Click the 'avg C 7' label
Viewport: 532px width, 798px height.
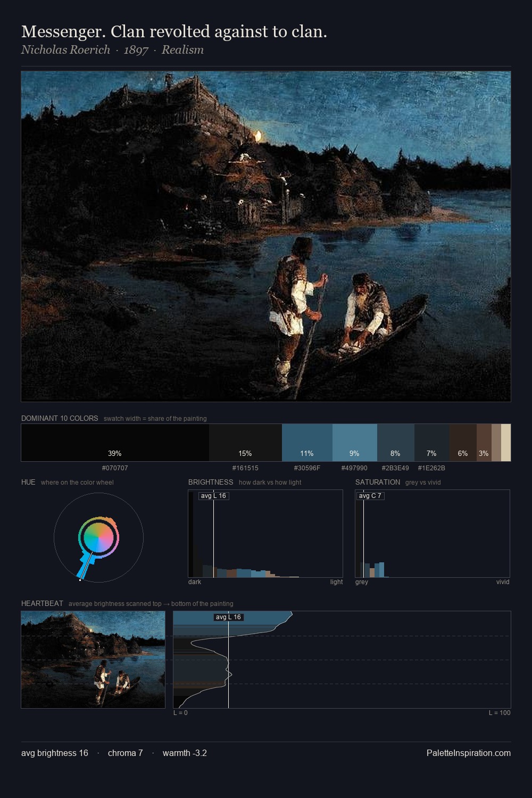[370, 496]
